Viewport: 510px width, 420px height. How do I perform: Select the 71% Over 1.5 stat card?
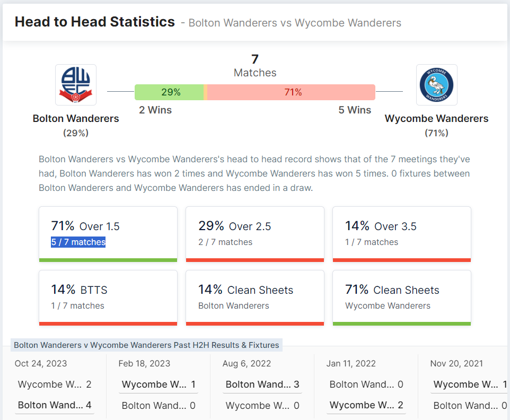[108, 234]
